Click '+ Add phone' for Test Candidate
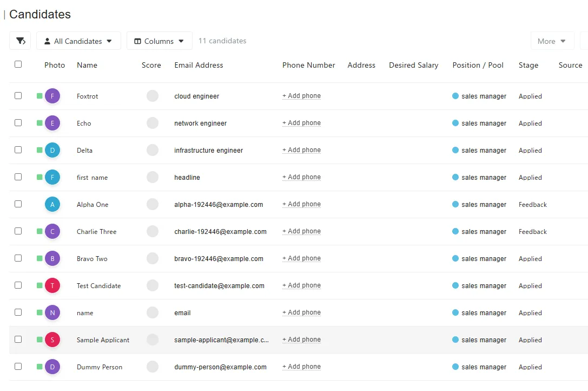Screen dimensions: 588x391 [301, 285]
